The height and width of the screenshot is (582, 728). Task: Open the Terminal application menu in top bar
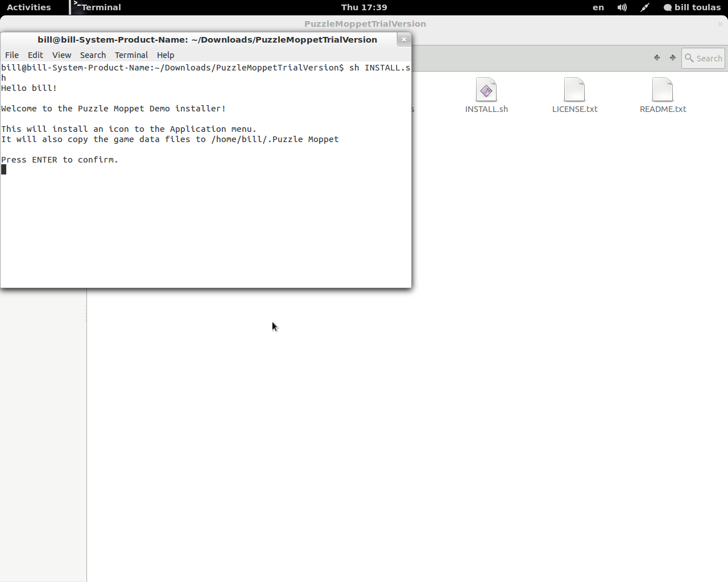click(x=97, y=7)
